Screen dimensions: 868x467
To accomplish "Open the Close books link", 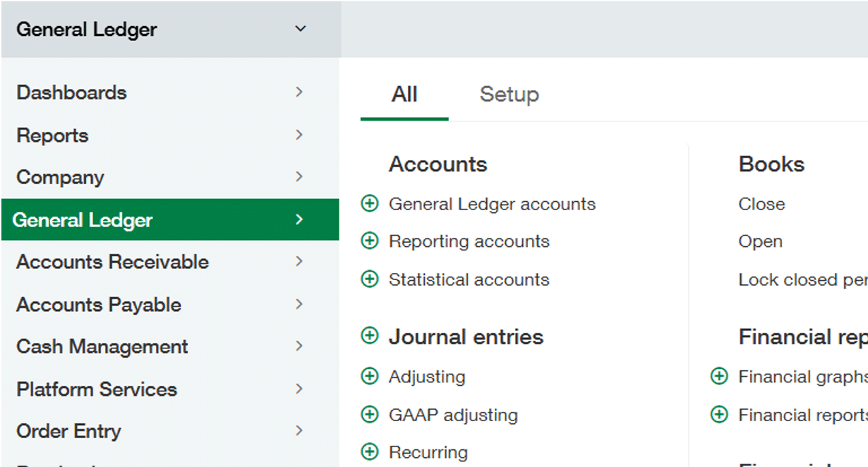I will click(x=761, y=204).
